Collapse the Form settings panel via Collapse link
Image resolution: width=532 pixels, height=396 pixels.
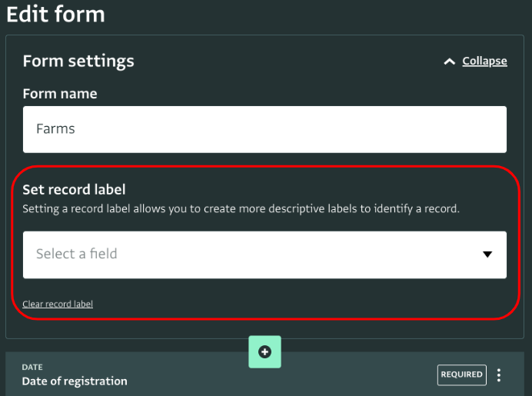(x=484, y=61)
